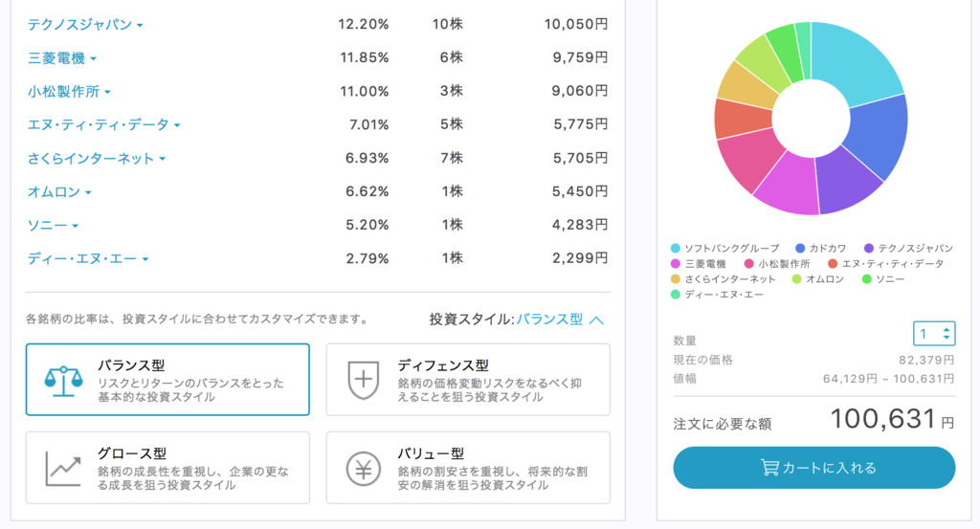Image resolution: width=980 pixels, height=529 pixels.
Task: Click the 6.62% ratio for オムロン
Action: 367,191
